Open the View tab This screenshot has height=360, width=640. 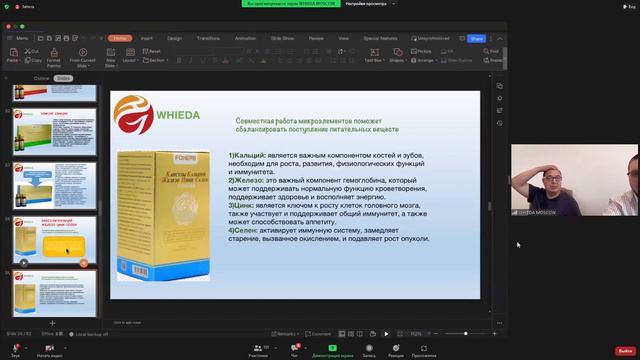pos(343,38)
